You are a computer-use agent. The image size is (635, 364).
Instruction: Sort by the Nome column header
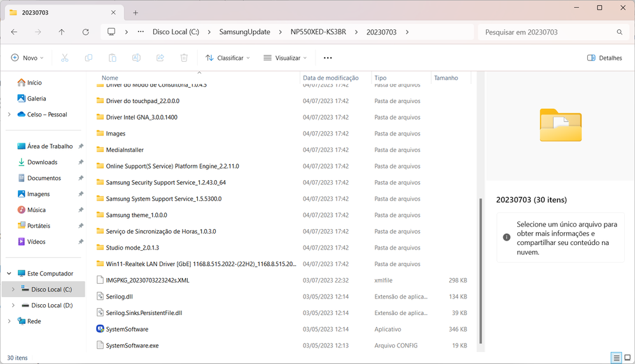tap(109, 78)
